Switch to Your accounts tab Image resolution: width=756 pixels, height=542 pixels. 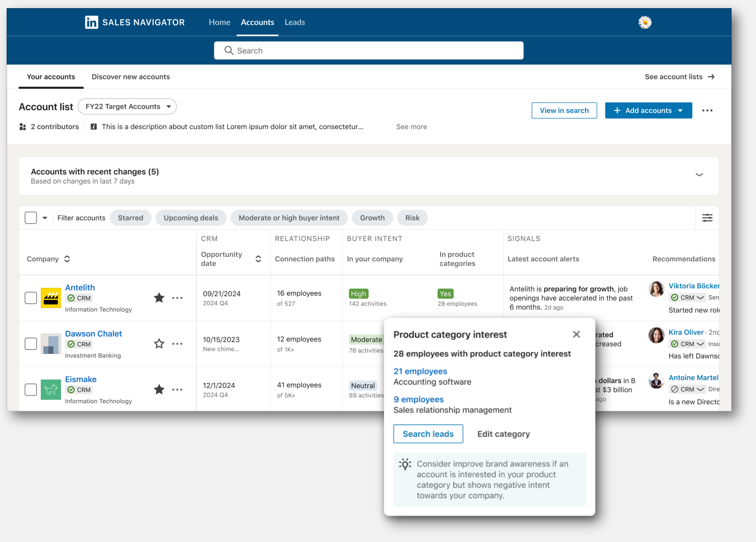(x=51, y=77)
